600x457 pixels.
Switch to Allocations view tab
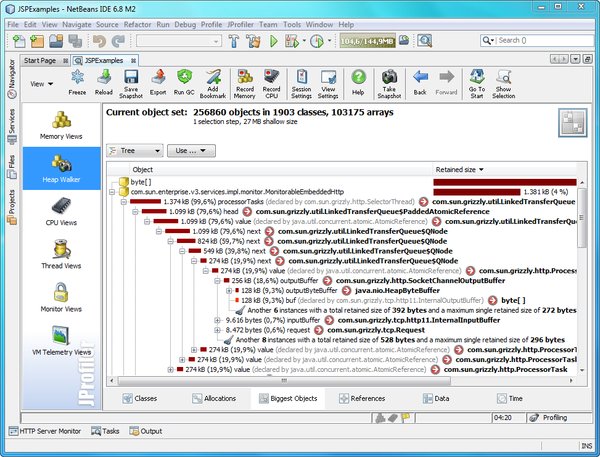[x=214, y=398]
